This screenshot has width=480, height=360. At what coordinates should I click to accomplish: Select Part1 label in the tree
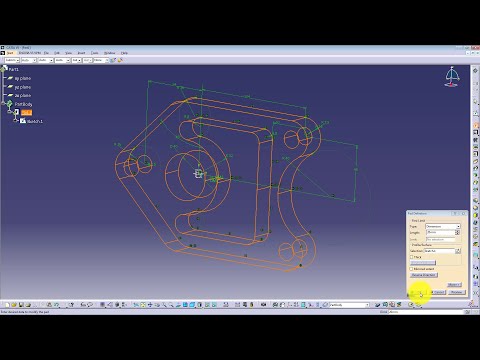14,69
